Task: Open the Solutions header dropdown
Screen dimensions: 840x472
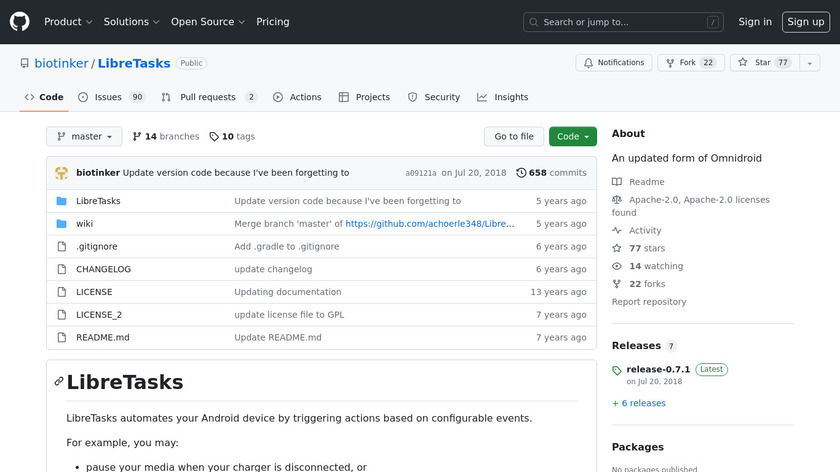Action: pyautogui.click(x=131, y=22)
